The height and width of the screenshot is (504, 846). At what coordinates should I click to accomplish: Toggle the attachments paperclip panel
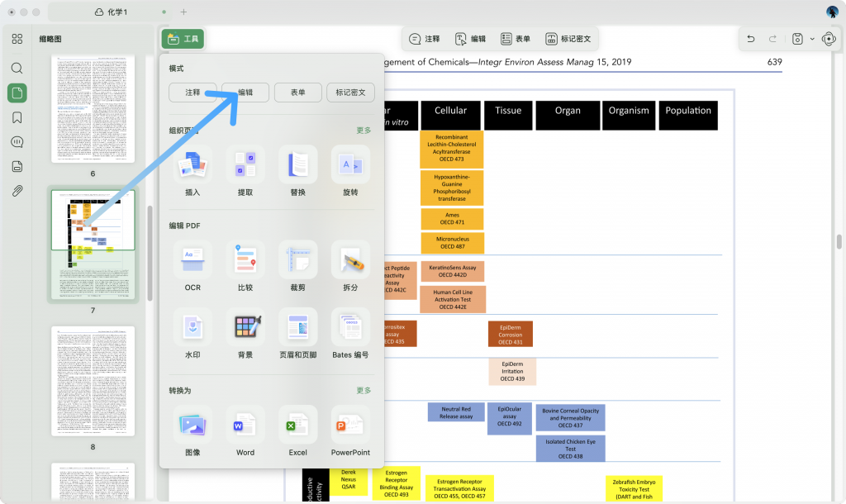pos(17,192)
